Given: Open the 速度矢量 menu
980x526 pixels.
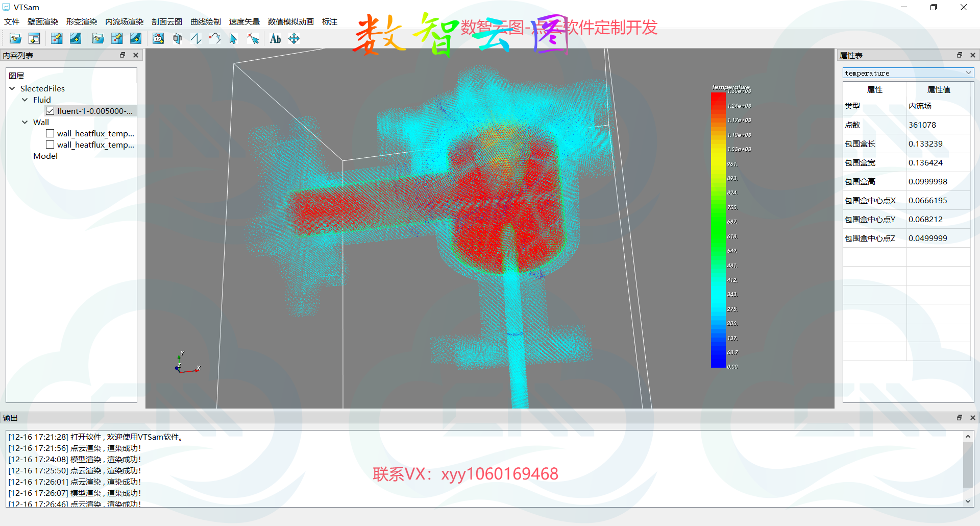Looking at the screenshot, I should [244, 21].
